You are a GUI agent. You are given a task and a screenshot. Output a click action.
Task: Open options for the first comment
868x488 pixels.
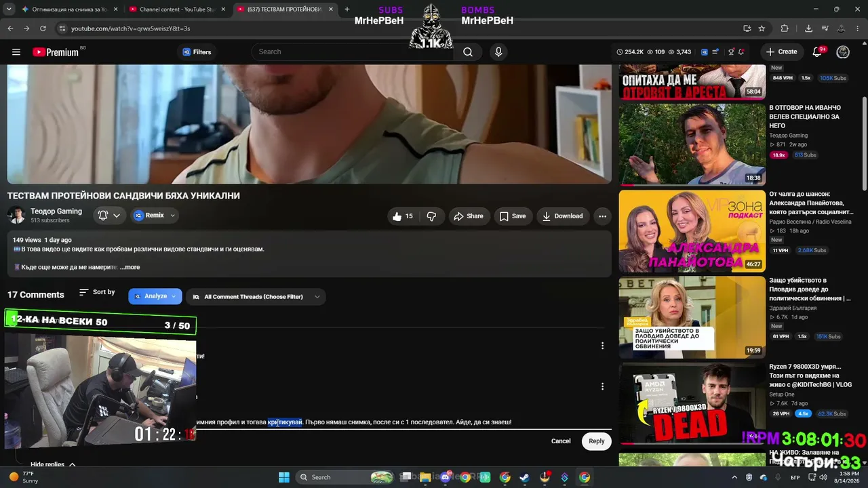[602, 346]
